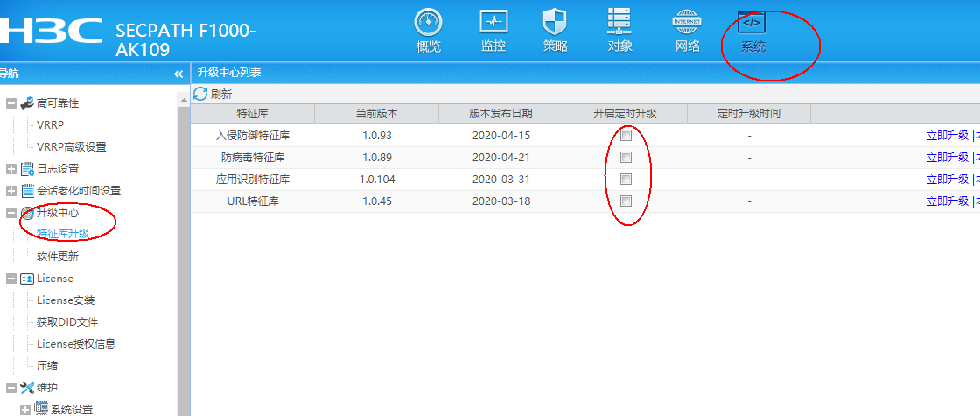
Task: Select VRRP in the navigation tree
Action: tap(50, 125)
